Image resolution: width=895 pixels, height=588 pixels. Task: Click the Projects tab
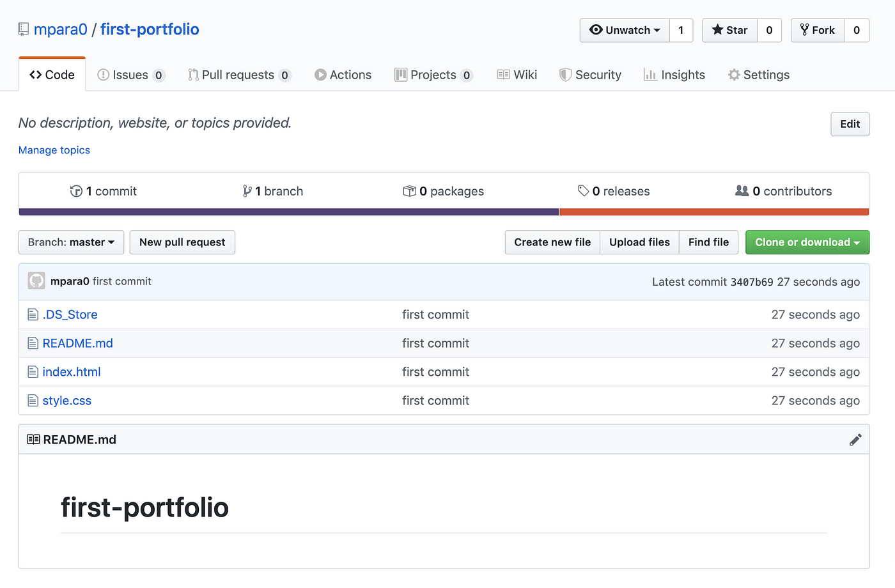[x=433, y=75]
